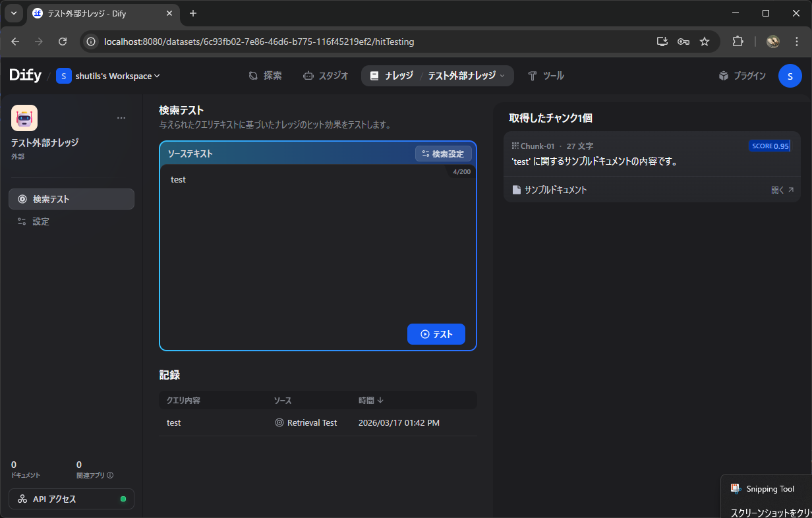Open API アクセス at the sidebar bottom
The height and width of the screenshot is (518, 812).
click(x=71, y=498)
